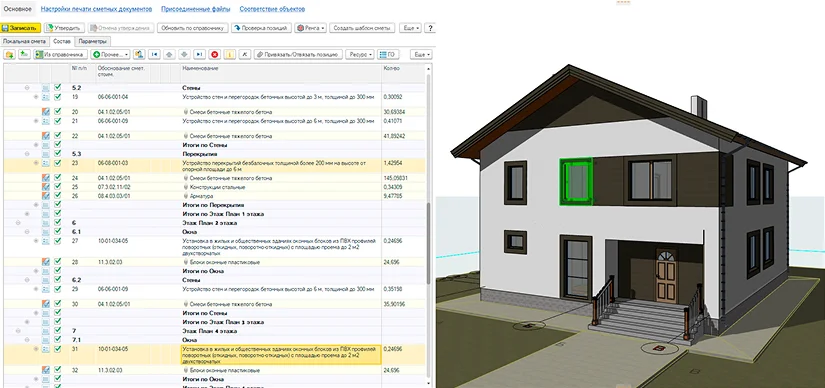Click the resource icon in row 28
This screenshot has height=388, width=825.
click(46, 262)
